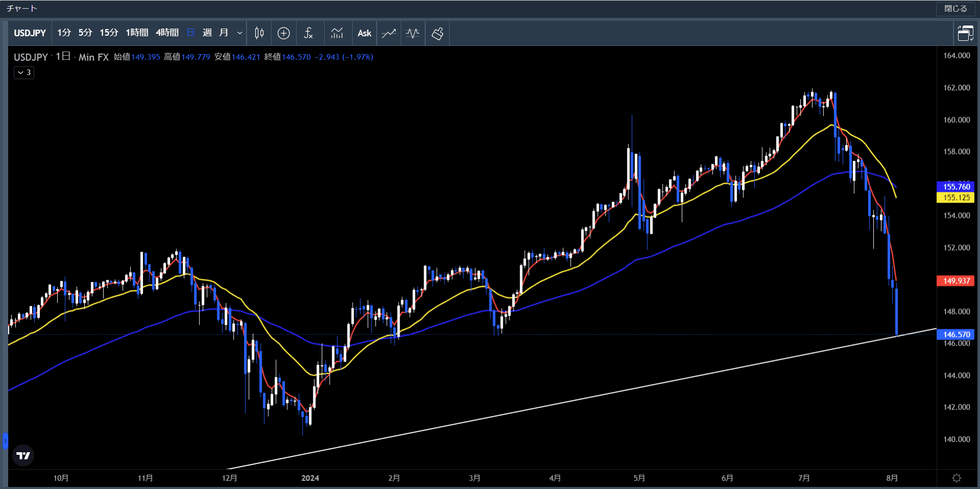
Task: Switch to the 15分 timeframe
Action: tap(109, 33)
